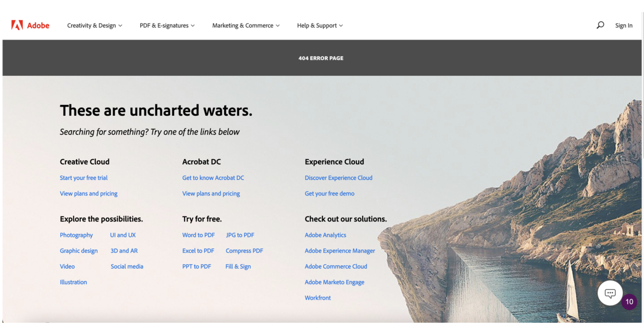Choose Fill & Sign
The height and width of the screenshot is (326, 644).
(238, 266)
